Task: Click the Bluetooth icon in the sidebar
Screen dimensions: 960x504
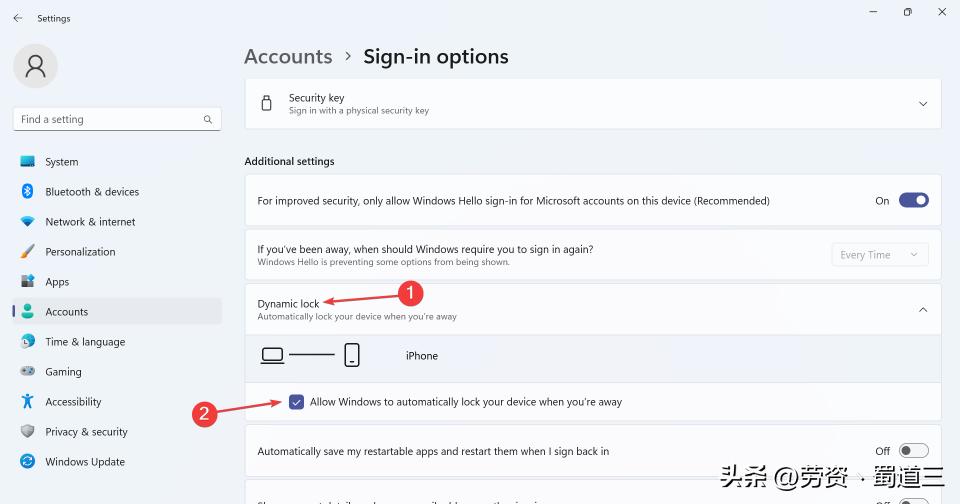Action: [28, 192]
